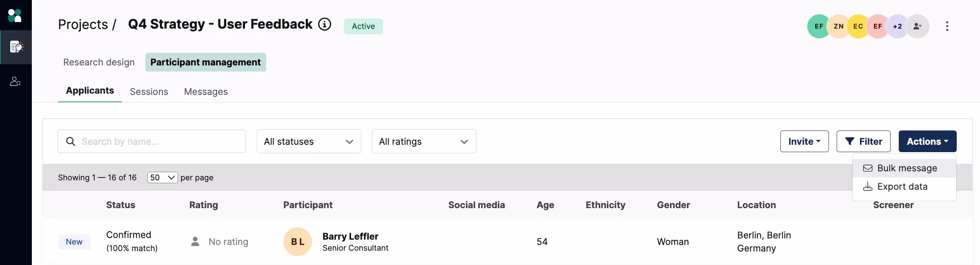Open the All statuses dropdown
The width and height of the screenshot is (980, 265).
[x=309, y=141]
